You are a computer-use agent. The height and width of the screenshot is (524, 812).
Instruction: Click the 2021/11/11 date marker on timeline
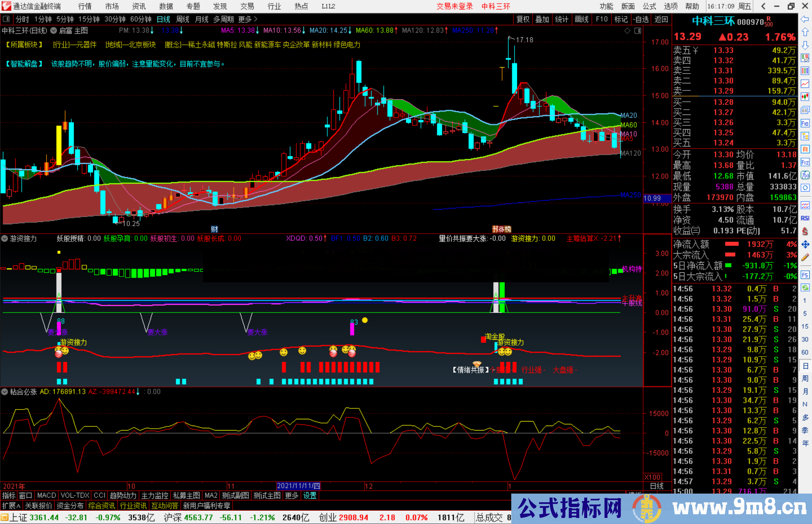pyautogui.click(x=298, y=486)
